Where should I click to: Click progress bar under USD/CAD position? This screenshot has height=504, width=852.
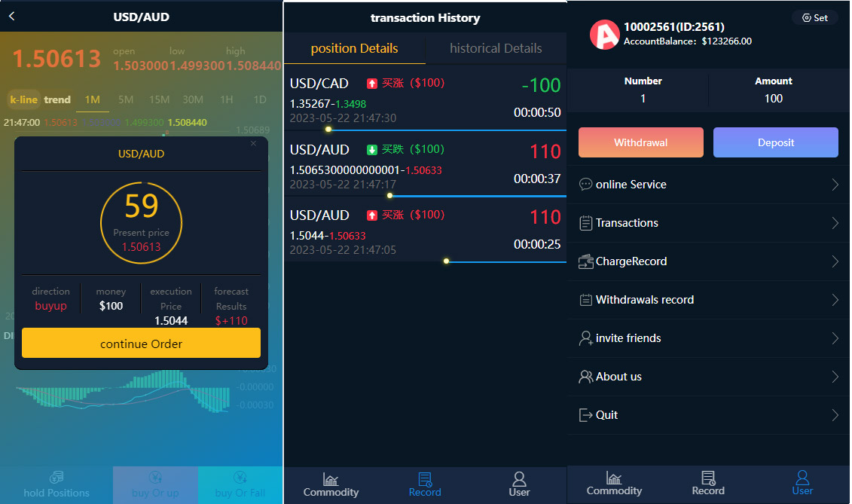tap(447, 130)
